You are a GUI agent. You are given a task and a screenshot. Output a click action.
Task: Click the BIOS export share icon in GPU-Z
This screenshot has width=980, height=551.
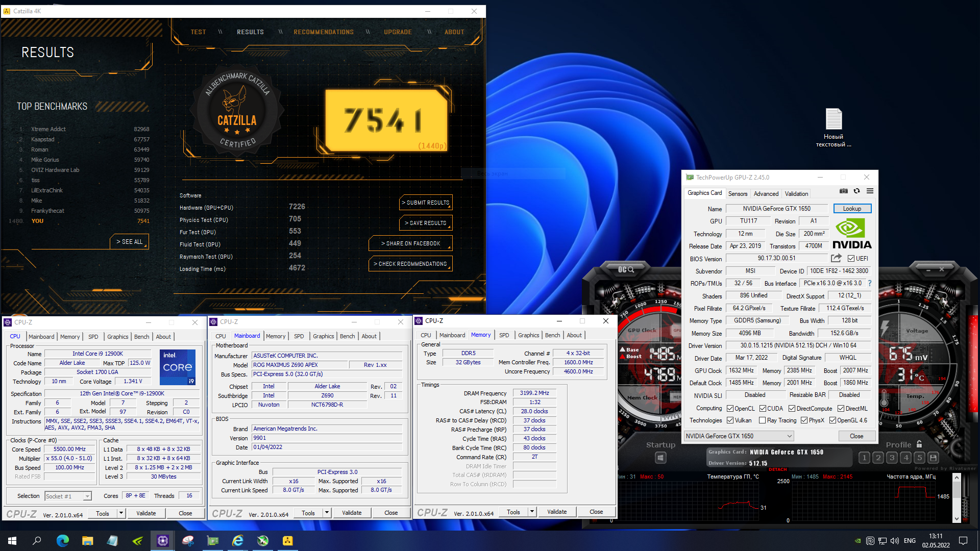point(836,258)
